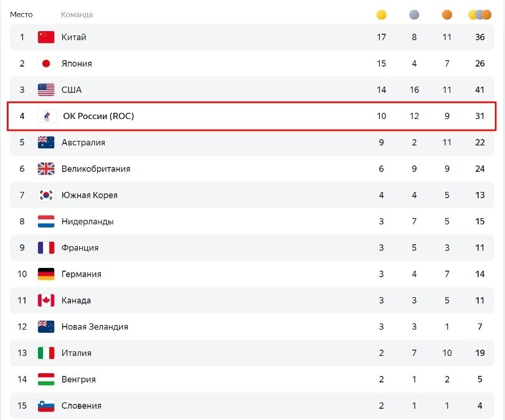Open the США team name
This screenshot has height=420, width=505.
click(72, 90)
